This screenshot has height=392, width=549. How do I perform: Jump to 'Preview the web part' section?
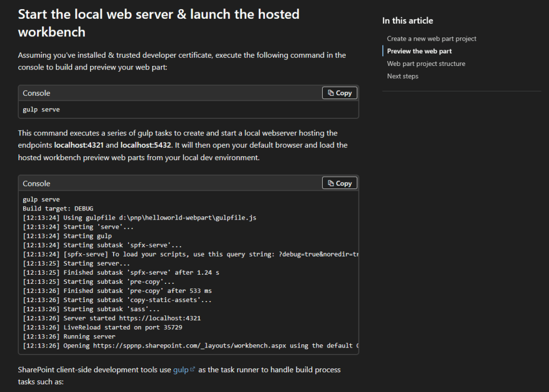pyautogui.click(x=419, y=51)
